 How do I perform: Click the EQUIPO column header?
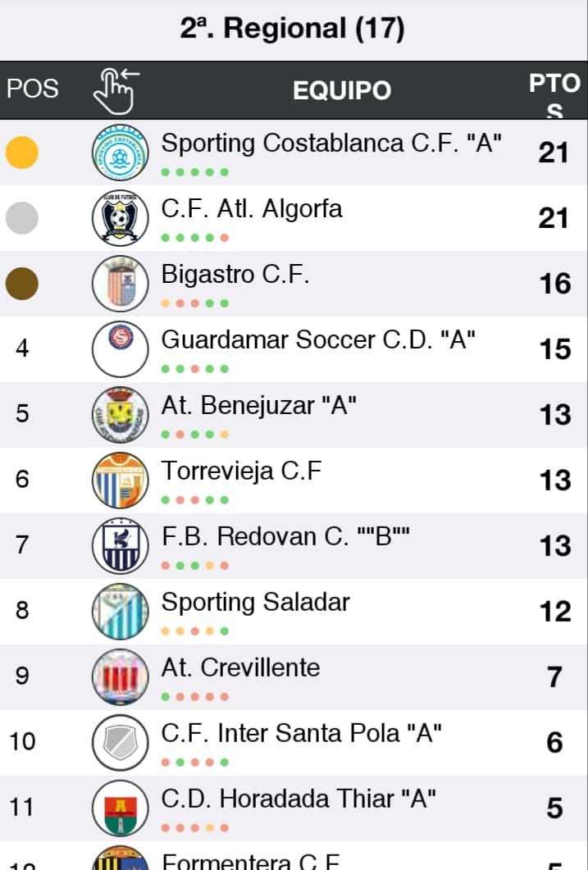[342, 90]
